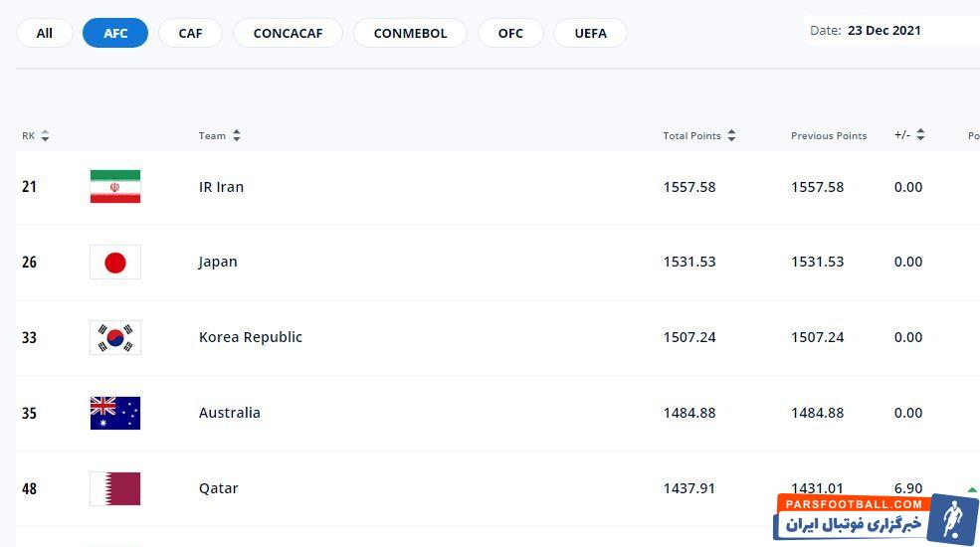
Task: Sort by +/- column arrows
Action: click(920, 135)
